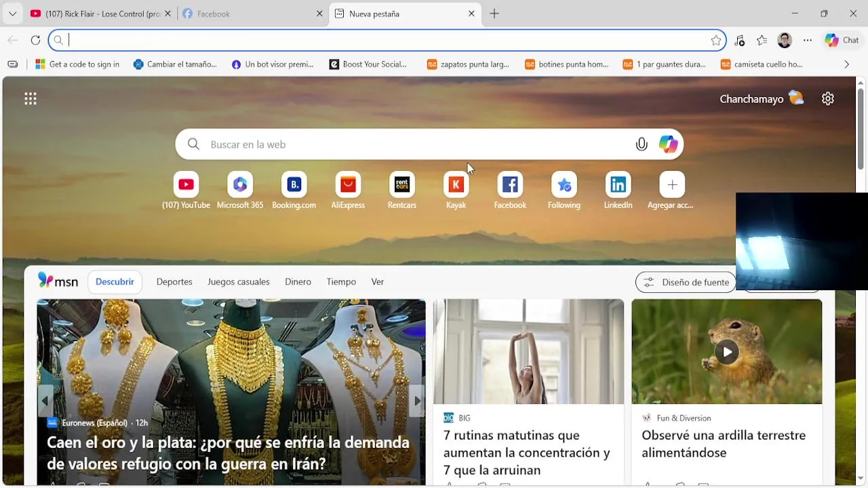This screenshot has height=488, width=868.
Task: Open the Facebook quick link
Action: tap(510, 190)
